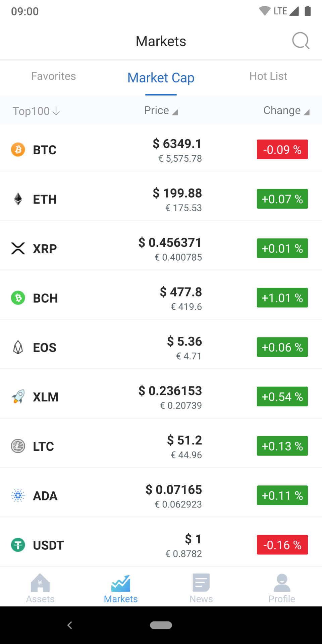This screenshot has width=322, height=644.
Task: Tap the Bitcoin coin icon
Action: pos(18,150)
